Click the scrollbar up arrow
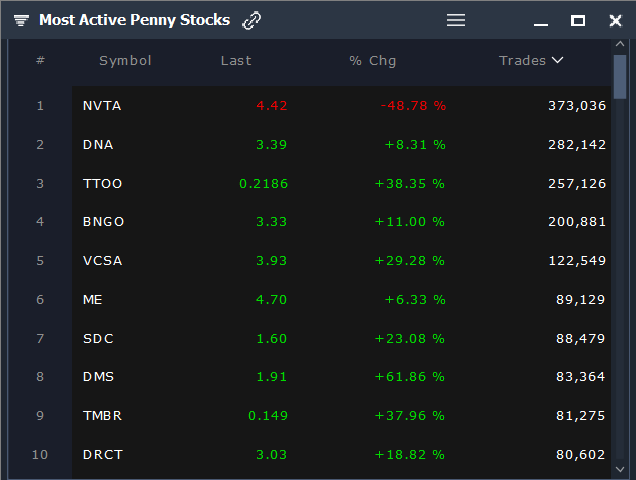Screen dimensions: 636x480 pos(619,43)
